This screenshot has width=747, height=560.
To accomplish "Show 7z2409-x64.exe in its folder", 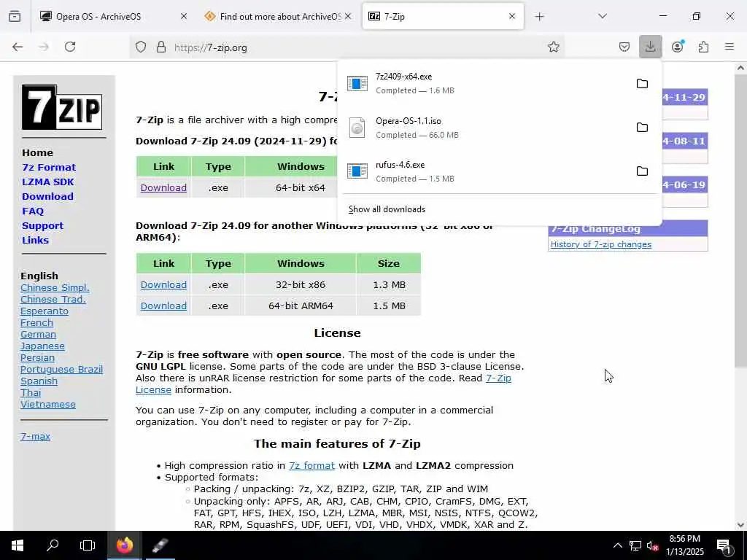I will 642,84.
